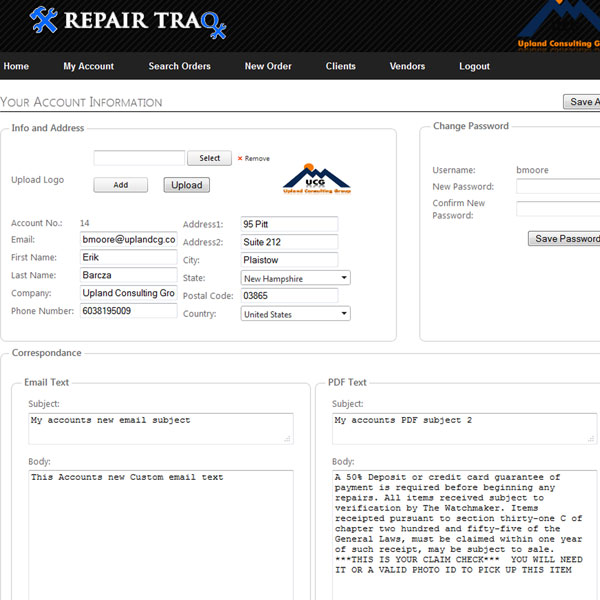Click the Repair Traq logo
This screenshot has width=600, height=600.
coord(128,21)
